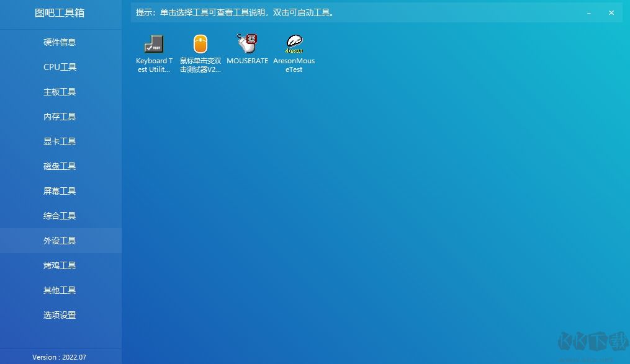This screenshot has width=630, height=364.
Task: Close the toolbox window
Action: coord(611,12)
